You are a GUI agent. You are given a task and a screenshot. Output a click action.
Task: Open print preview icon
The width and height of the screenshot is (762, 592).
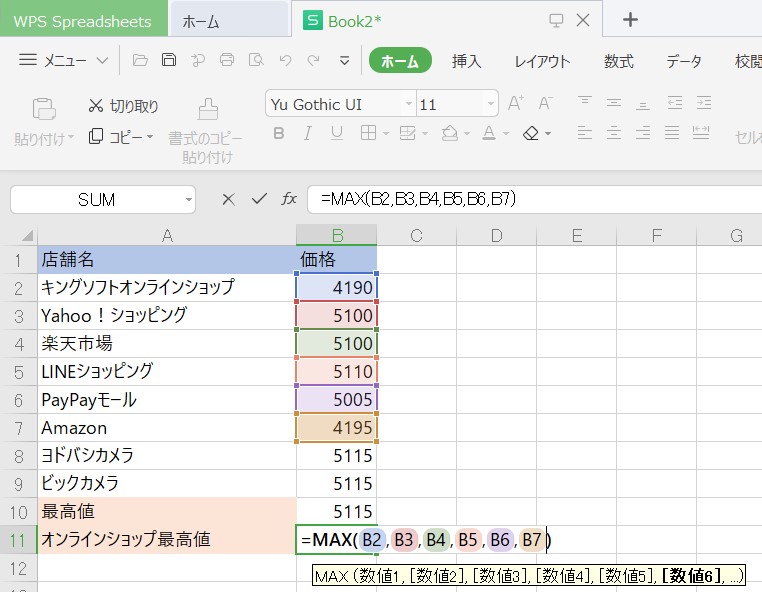(256, 60)
